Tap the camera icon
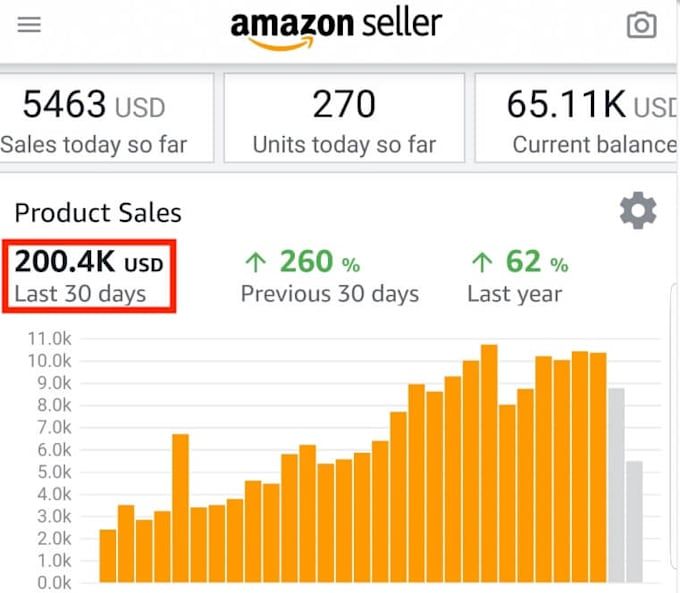 point(641,25)
